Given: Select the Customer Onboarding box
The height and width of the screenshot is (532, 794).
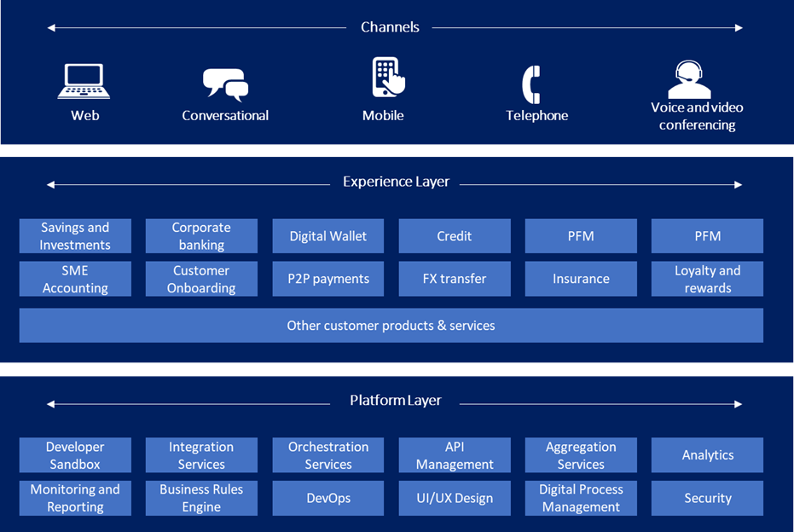Looking at the screenshot, I should pos(201,279).
